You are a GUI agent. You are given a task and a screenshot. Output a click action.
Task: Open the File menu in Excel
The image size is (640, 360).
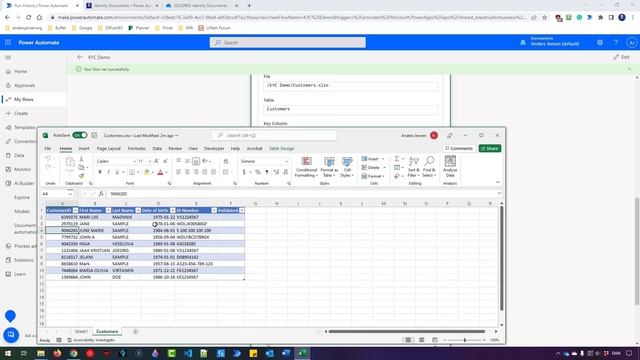(48, 149)
